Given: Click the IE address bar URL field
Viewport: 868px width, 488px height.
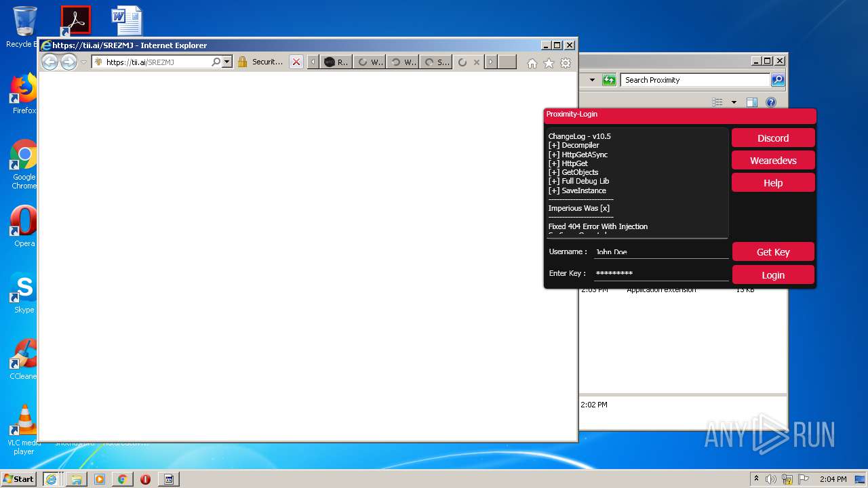Looking at the screenshot, I should (x=156, y=62).
